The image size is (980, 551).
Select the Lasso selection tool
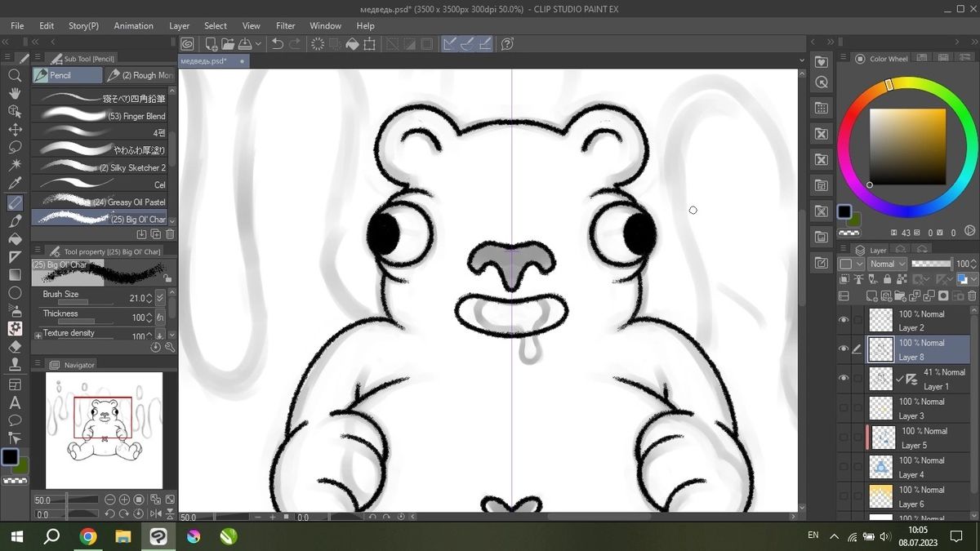tap(15, 147)
